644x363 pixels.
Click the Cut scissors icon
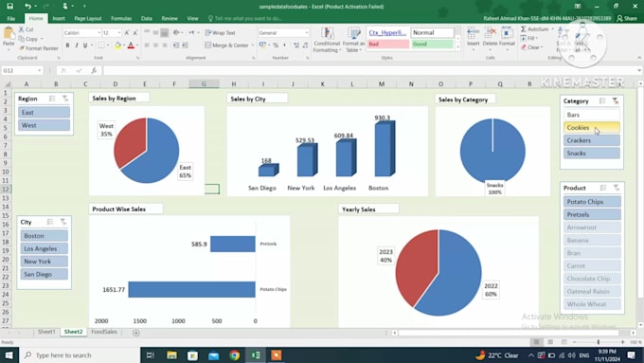[22, 29]
